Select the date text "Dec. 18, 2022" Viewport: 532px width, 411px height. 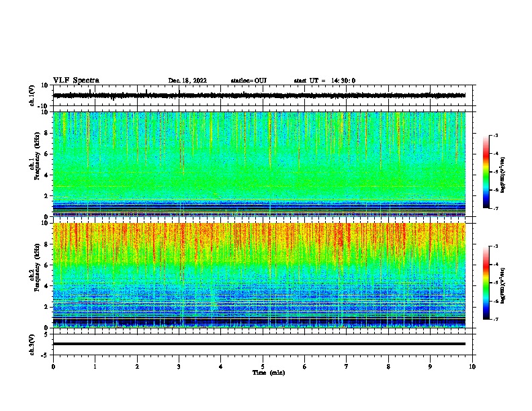point(187,81)
